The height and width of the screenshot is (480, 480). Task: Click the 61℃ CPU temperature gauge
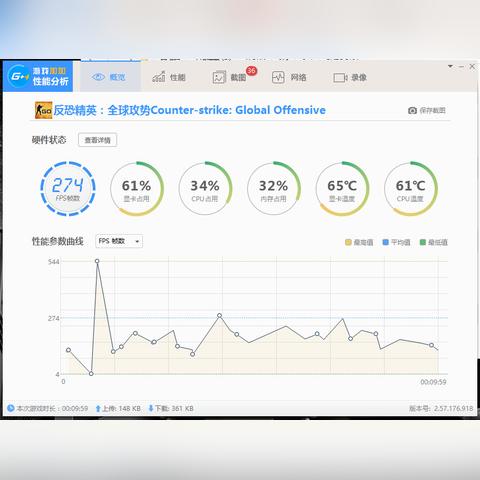coord(411,188)
